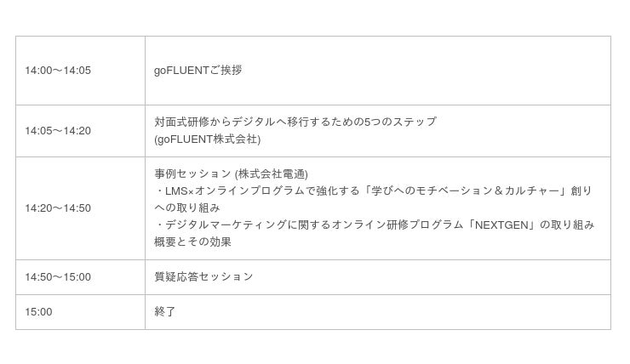630x364 pixels.
Task: Click the word LMS in the bullet
Action: coord(175,191)
